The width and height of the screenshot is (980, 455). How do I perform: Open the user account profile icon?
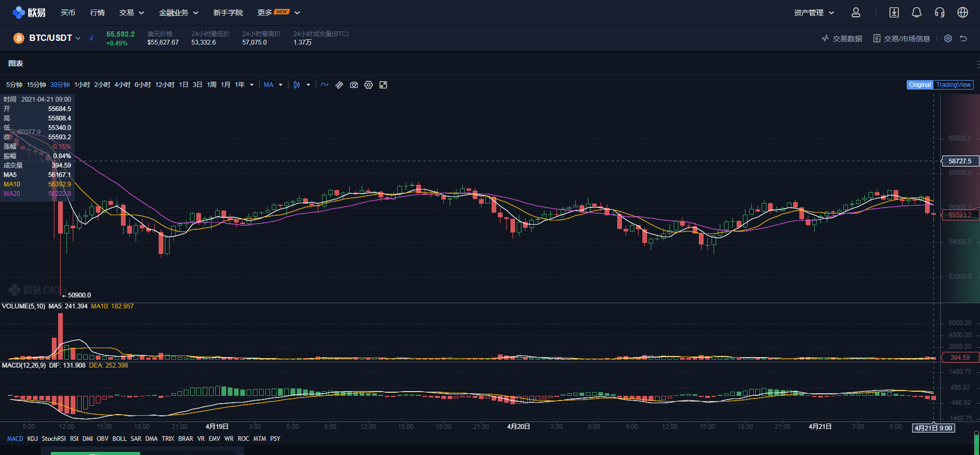click(856, 13)
